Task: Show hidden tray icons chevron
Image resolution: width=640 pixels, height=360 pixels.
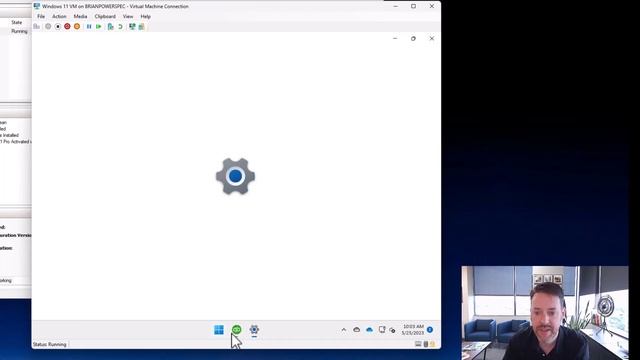Action: coord(344,330)
